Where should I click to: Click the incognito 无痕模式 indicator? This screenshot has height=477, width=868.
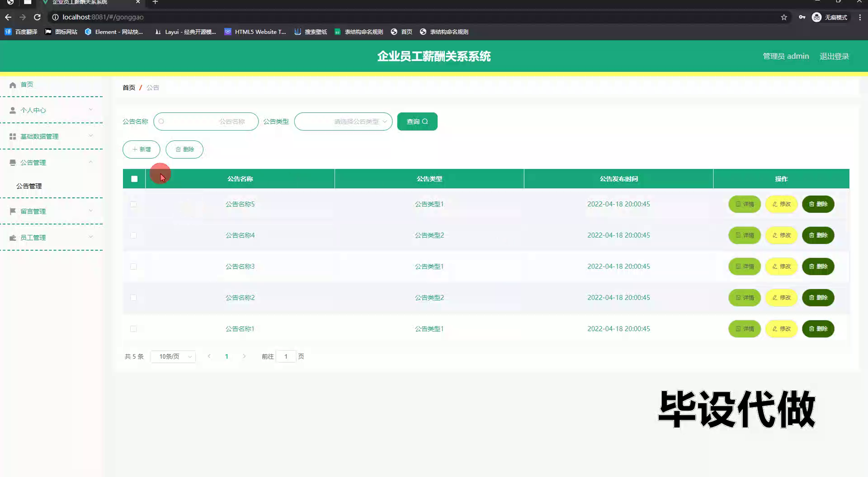coord(830,17)
